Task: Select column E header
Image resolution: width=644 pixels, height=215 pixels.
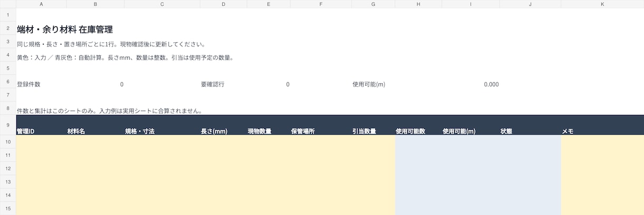Action: (x=269, y=4)
